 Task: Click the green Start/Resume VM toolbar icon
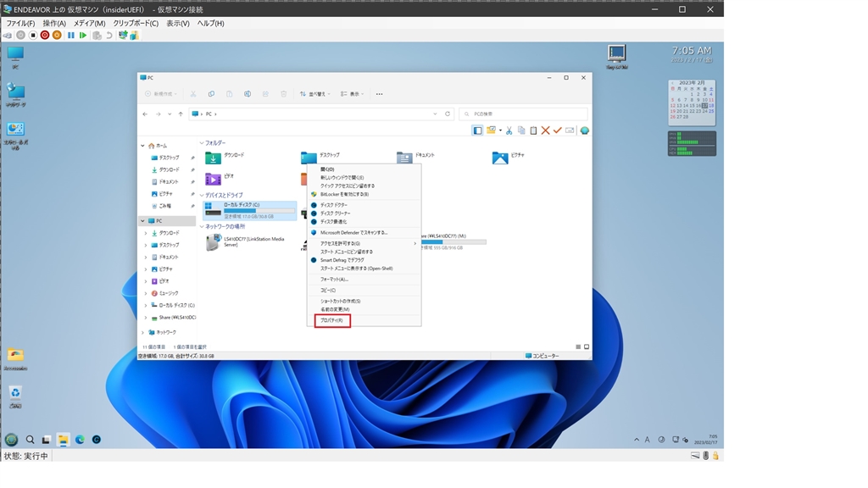(83, 36)
